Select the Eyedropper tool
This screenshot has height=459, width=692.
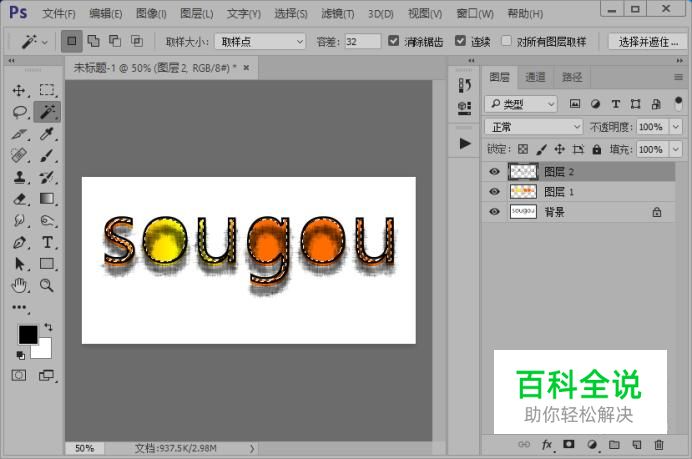(x=47, y=133)
